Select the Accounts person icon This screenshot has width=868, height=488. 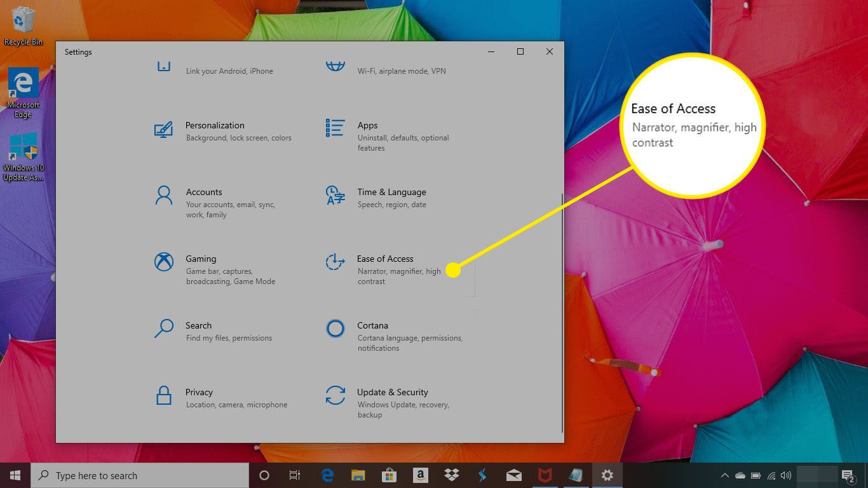click(164, 194)
